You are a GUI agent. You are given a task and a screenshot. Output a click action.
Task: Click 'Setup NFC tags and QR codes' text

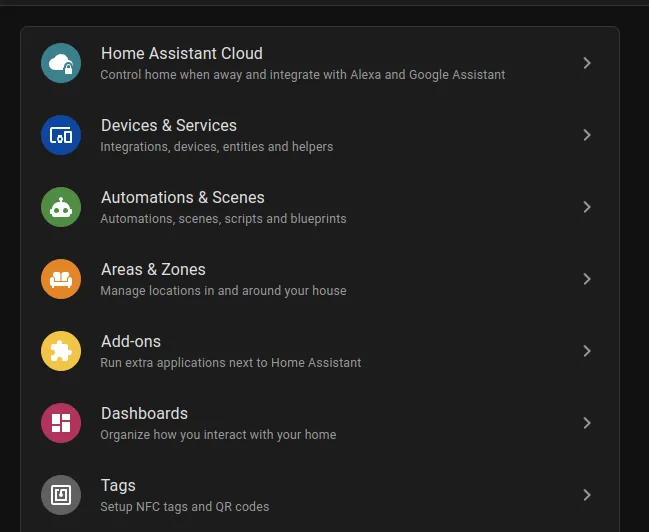185,507
